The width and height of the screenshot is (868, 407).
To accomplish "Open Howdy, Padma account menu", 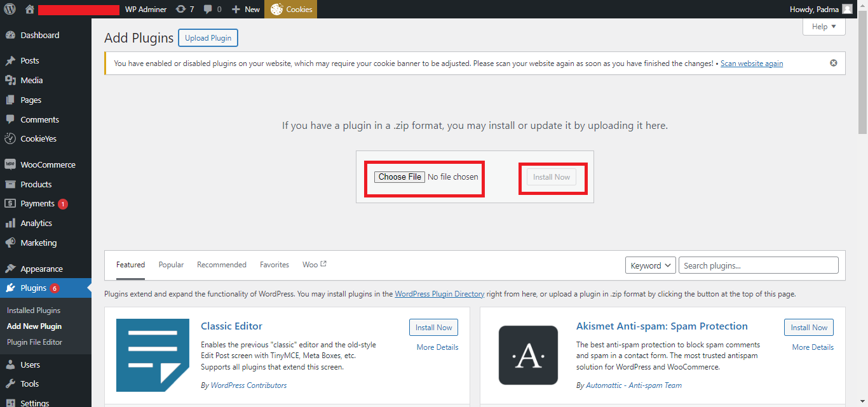I will (x=821, y=9).
